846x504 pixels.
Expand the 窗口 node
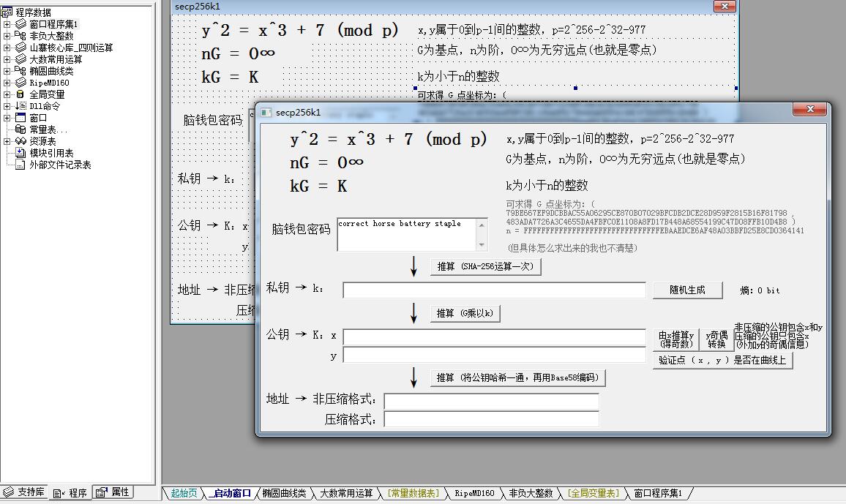click(7, 118)
